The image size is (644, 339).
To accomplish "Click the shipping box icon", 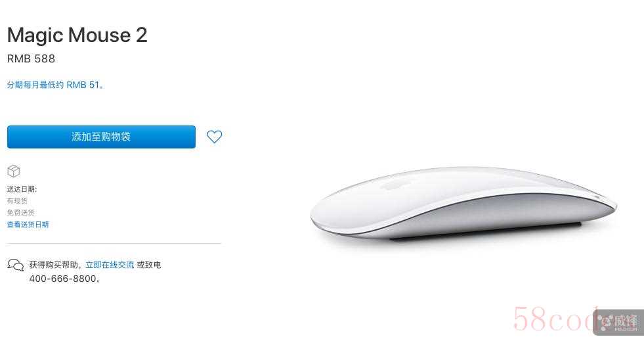I will 14,171.
